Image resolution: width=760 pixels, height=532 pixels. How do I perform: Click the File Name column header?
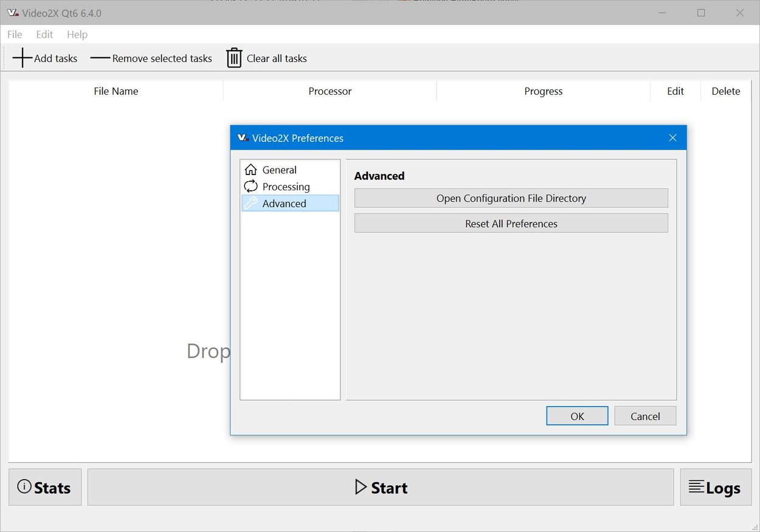pyautogui.click(x=116, y=91)
